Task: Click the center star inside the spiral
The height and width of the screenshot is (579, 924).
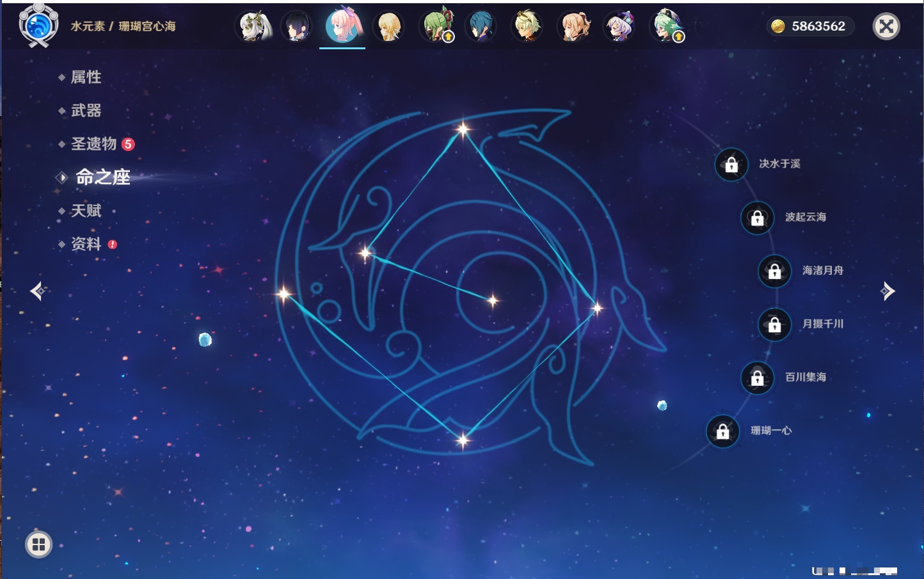Action: pos(493,301)
